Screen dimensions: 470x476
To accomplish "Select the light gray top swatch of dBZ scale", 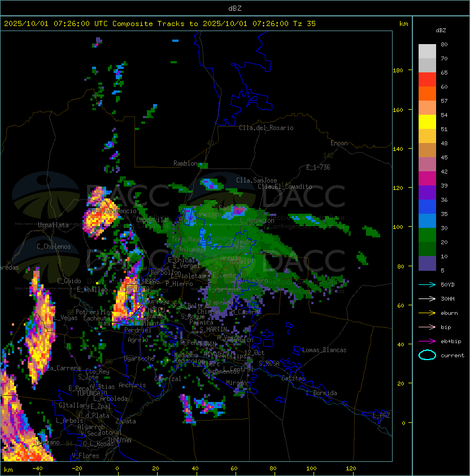I will pyautogui.click(x=427, y=51).
